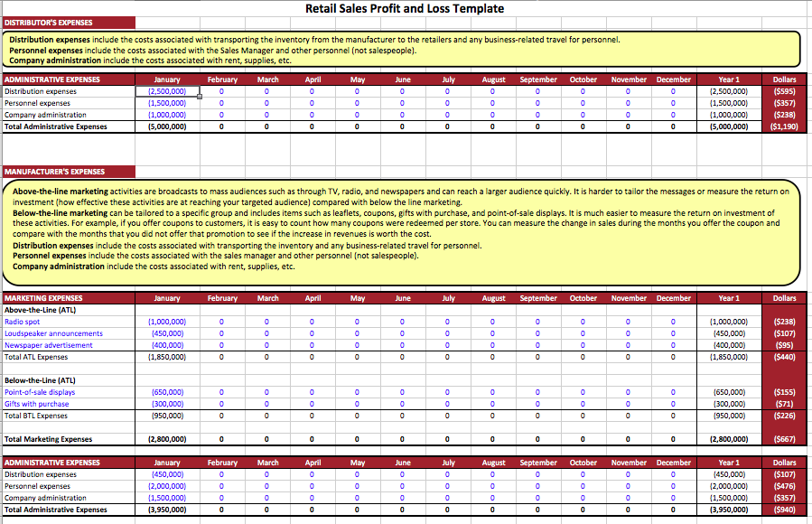
Task: Select the Dollars value ($476) for manufacturer Personnel expenses
Action: click(x=784, y=486)
